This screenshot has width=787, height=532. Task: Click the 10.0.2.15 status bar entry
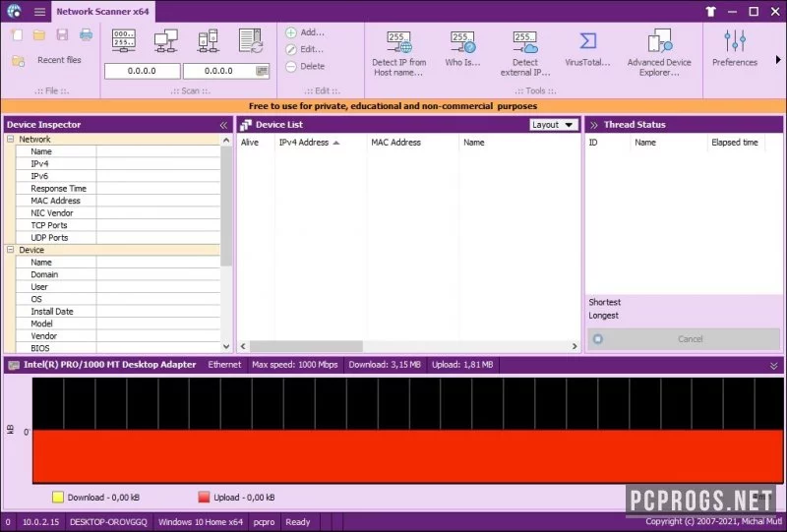pyautogui.click(x=40, y=522)
